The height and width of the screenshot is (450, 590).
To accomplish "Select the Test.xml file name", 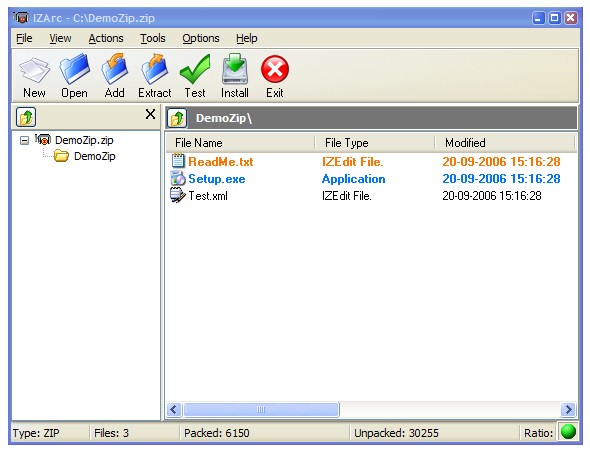I will pos(208,196).
